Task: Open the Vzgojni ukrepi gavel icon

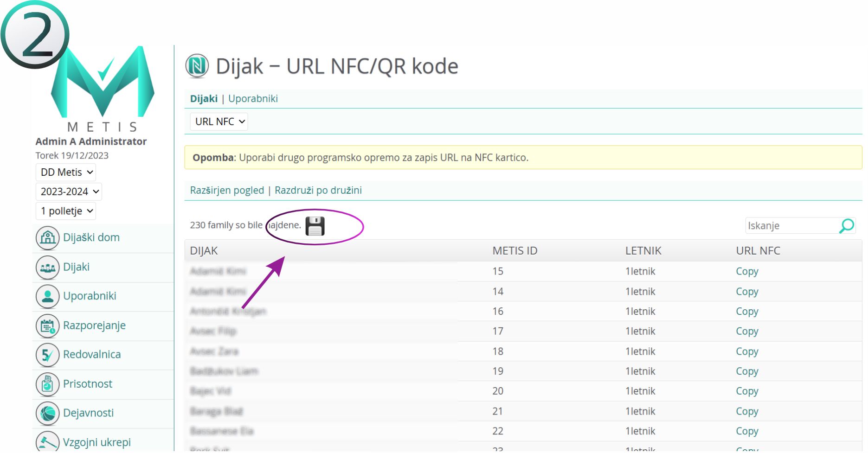Action: tap(47, 442)
